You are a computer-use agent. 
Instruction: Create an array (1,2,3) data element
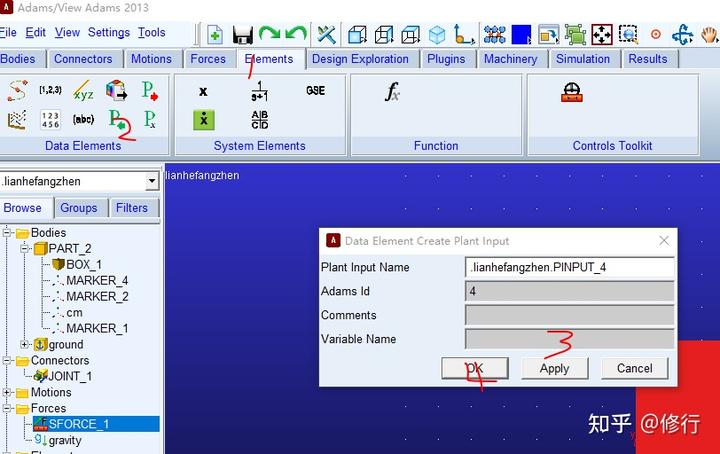point(50,90)
